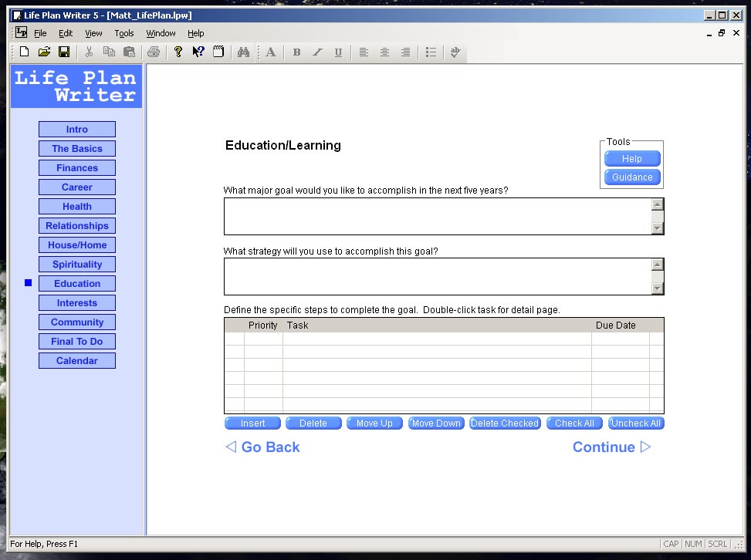The width and height of the screenshot is (751, 560).
Task: Click the Help button in the Tools box
Action: [x=632, y=158]
